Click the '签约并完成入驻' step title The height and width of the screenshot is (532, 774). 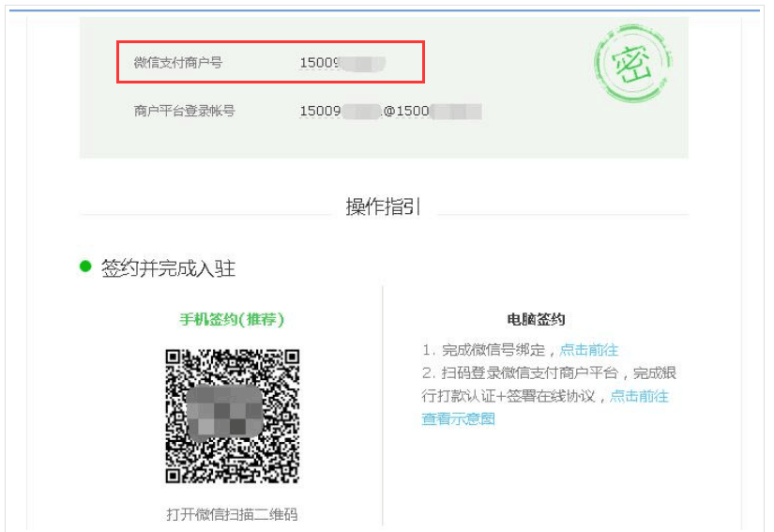pyautogui.click(x=168, y=268)
